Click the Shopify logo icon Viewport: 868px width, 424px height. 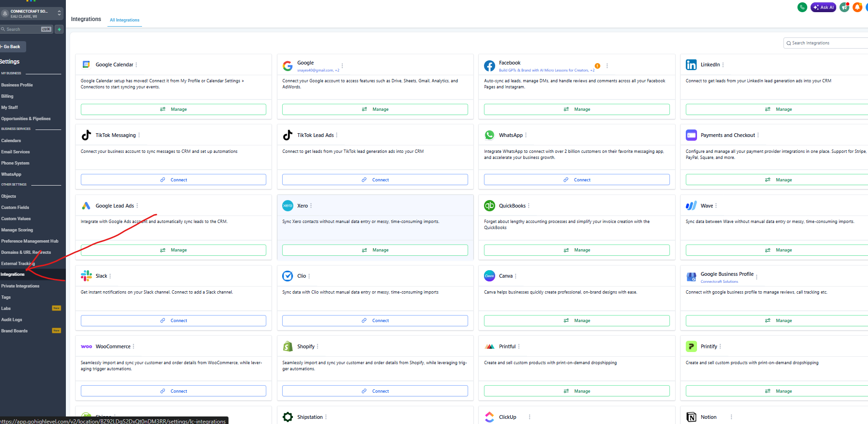pos(288,346)
